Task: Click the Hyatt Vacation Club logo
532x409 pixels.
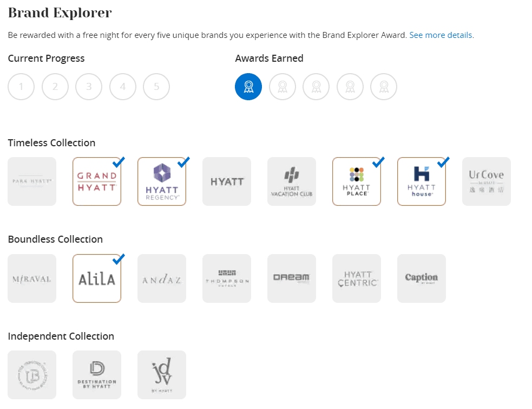Action: (x=292, y=181)
